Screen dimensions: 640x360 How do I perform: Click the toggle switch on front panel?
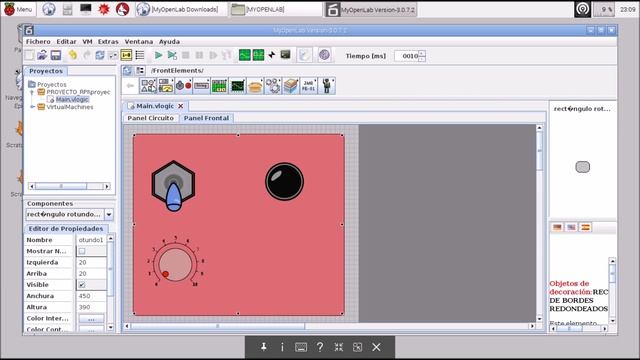pyautogui.click(x=173, y=186)
